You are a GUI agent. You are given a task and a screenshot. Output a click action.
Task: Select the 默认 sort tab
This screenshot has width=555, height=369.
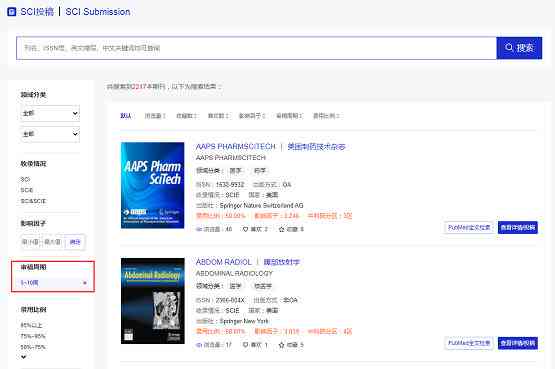126,116
